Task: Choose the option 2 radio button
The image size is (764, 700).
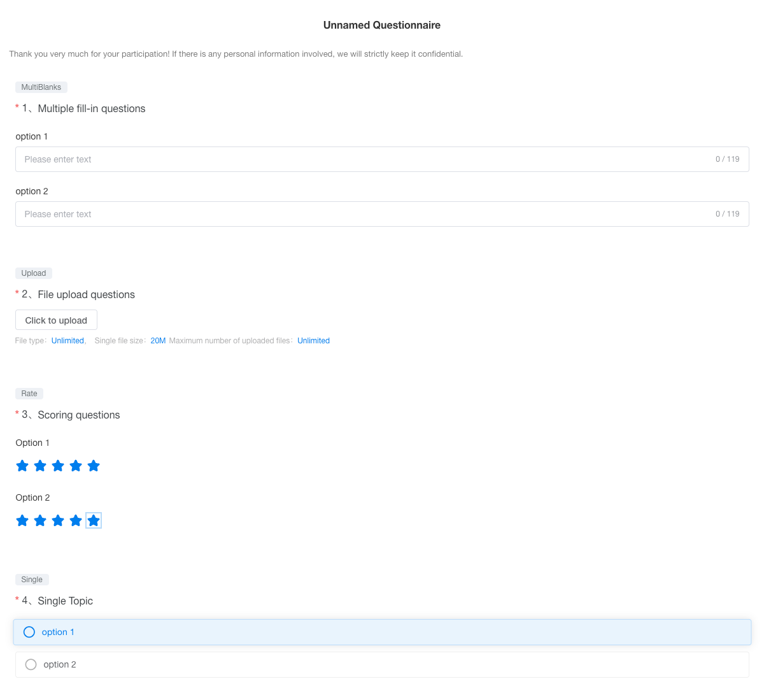Action: (x=31, y=664)
